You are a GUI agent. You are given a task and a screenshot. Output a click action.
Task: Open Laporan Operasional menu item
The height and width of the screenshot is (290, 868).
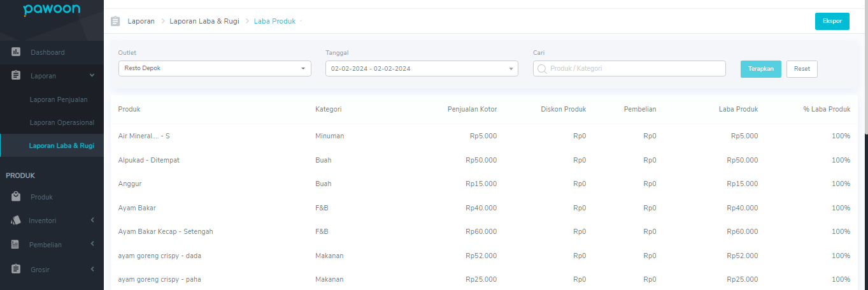tap(62, 122)
